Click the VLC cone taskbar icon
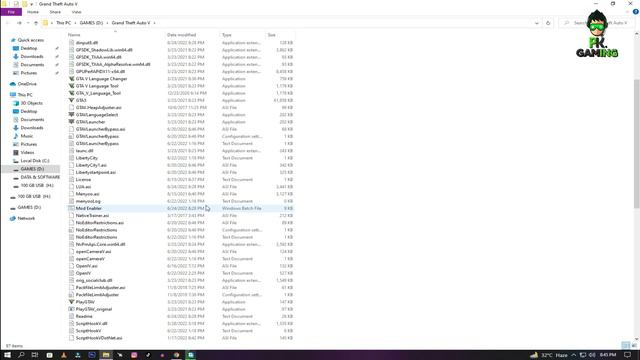Image resolution: width=640 pixels, height=360 pixels. (64, 355)
